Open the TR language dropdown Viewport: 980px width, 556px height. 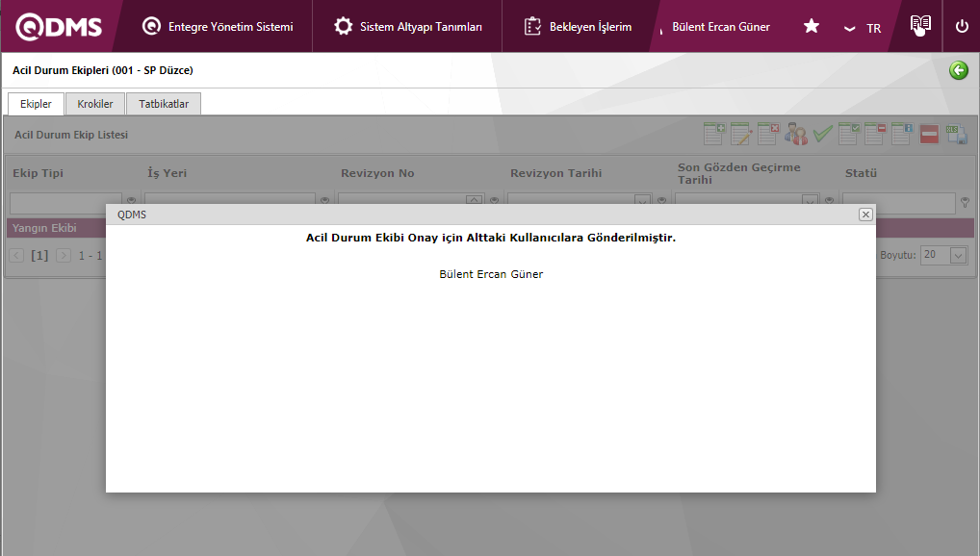click(x=863, y=28)
